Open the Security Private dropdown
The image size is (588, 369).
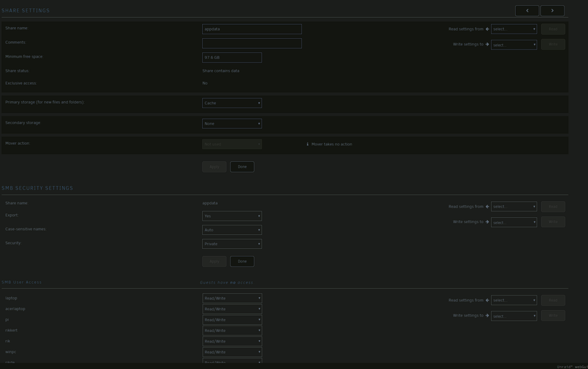click(232, 244)
